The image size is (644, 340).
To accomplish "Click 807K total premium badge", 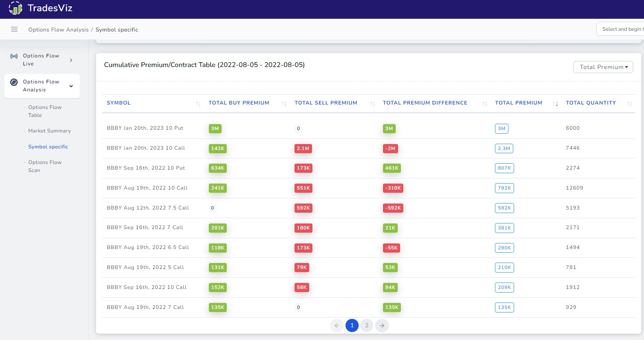I will point(505,168).
